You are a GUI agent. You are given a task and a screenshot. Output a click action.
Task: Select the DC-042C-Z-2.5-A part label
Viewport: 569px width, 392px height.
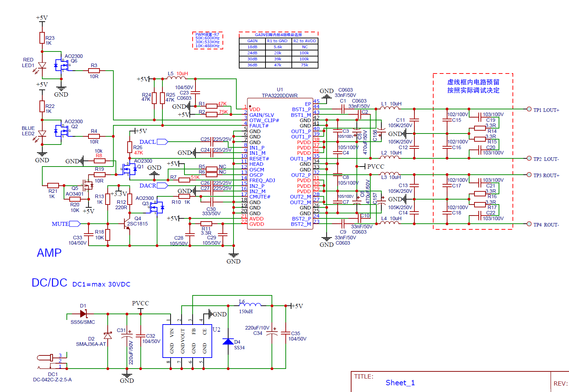click(52, 380)
